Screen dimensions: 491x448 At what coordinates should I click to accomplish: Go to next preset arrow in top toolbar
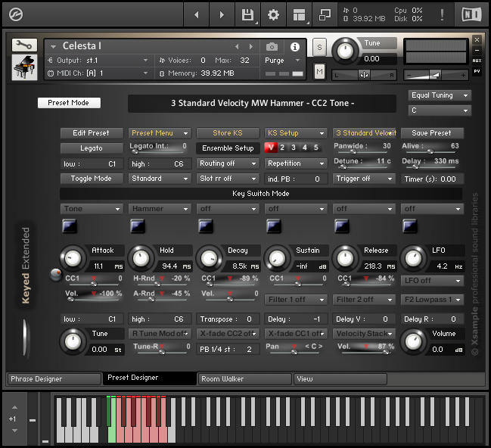[222, 14]
